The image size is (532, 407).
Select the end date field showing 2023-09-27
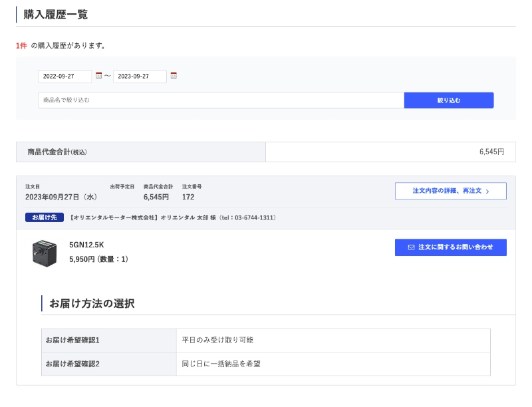(x=141, y=76)
